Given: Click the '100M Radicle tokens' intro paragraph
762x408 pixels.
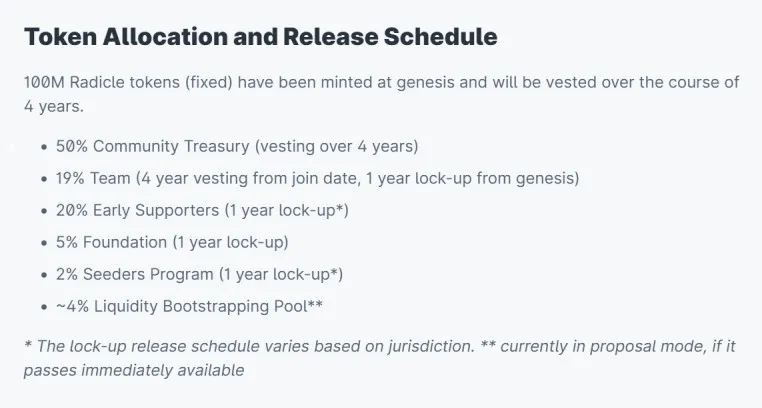Looking at the screenshot, I should tap(381, 94).
